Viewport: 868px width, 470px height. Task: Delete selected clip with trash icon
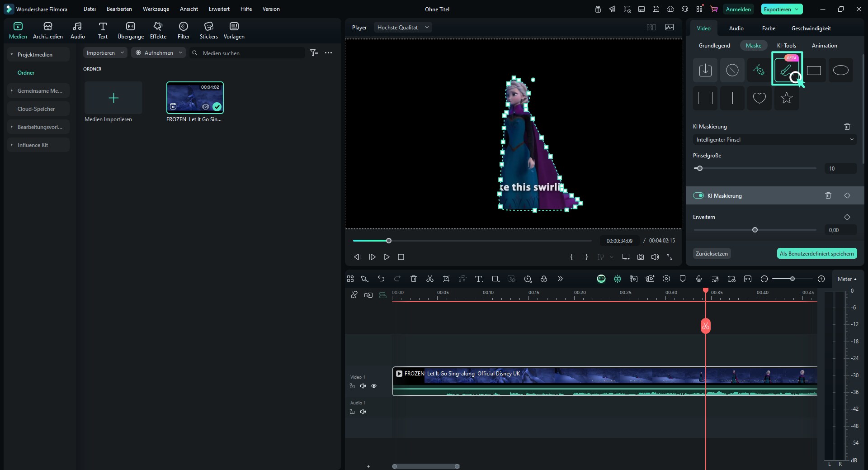pos(414,279)
